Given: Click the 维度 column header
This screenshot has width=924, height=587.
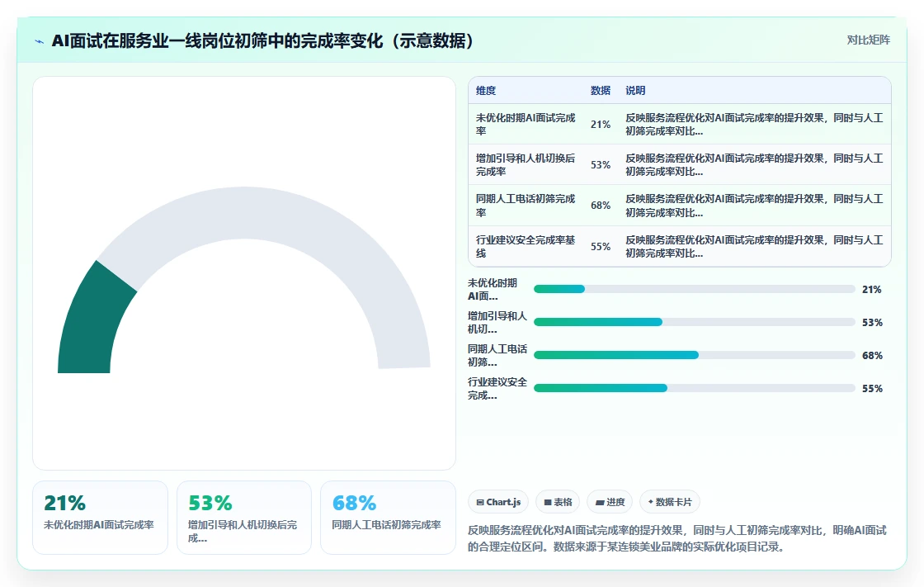Looking at the screenshot, I should (x=486, y=90).
